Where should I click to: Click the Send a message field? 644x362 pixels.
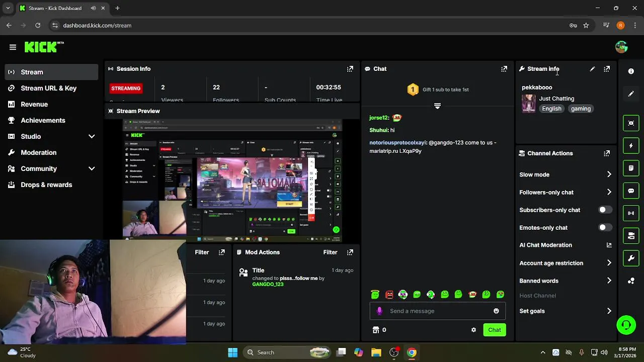coord(438,311)
